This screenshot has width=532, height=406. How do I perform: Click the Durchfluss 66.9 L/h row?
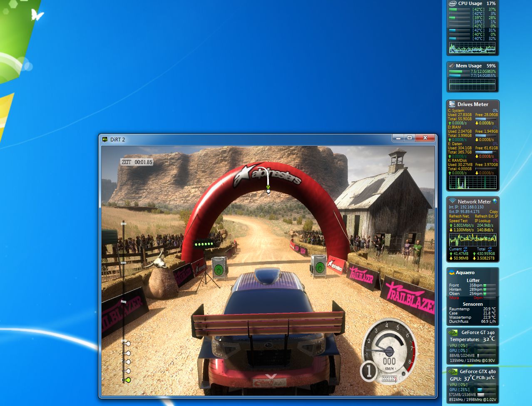point(472,322)
